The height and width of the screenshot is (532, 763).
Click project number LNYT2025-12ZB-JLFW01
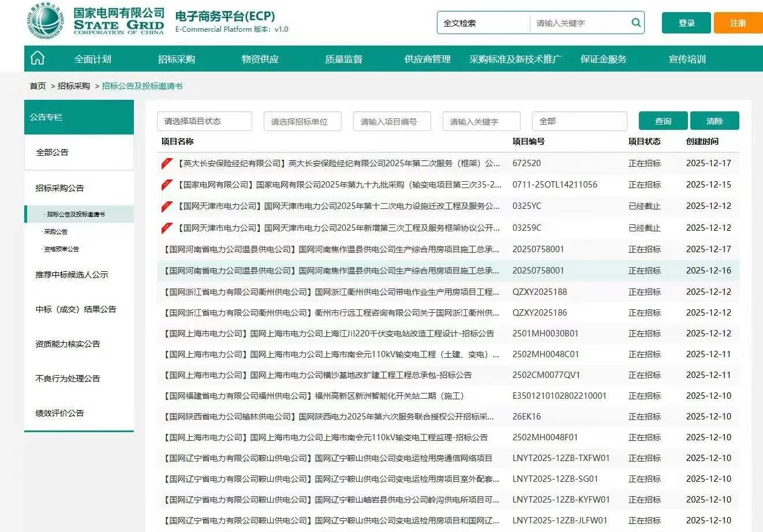click(560, 520)
